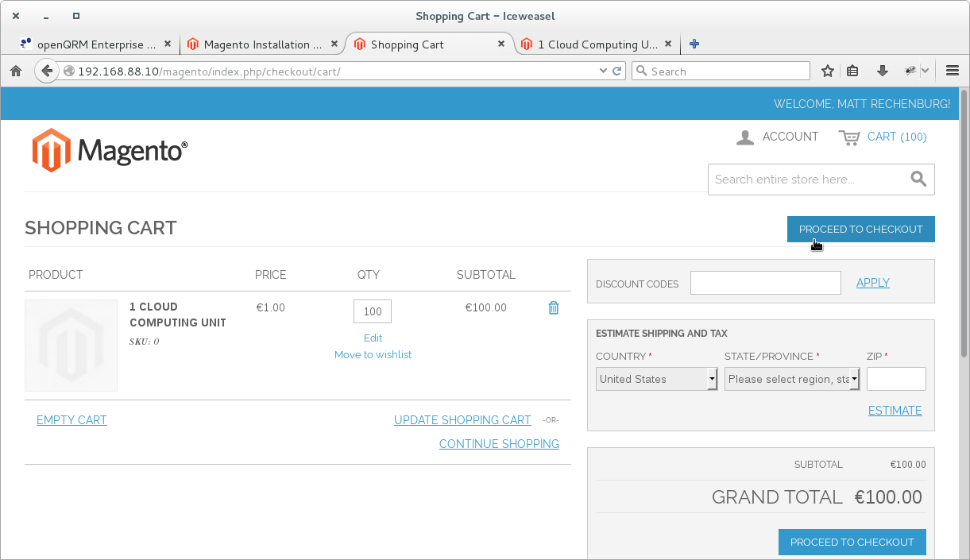Viewport: 970px width, 560px height.
Task: Click the '€1.00' price value
Action: [x=271, y=307]
